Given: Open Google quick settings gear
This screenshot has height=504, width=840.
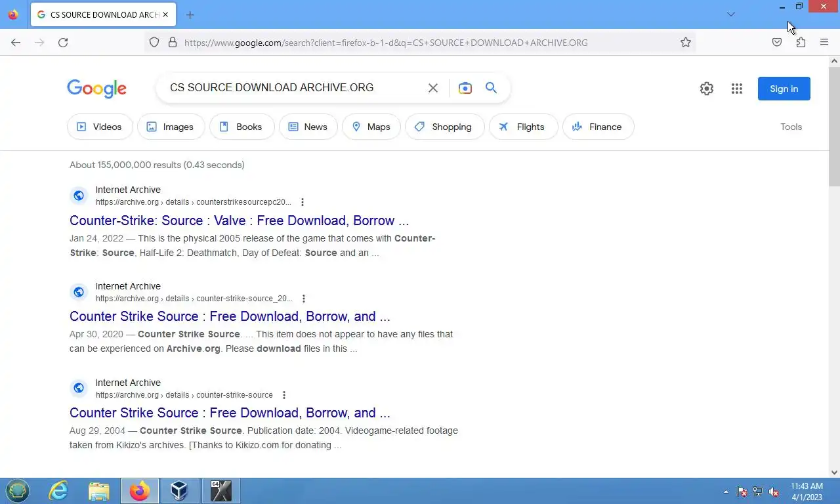Looking at the screenshot, I should coord(707,89).
